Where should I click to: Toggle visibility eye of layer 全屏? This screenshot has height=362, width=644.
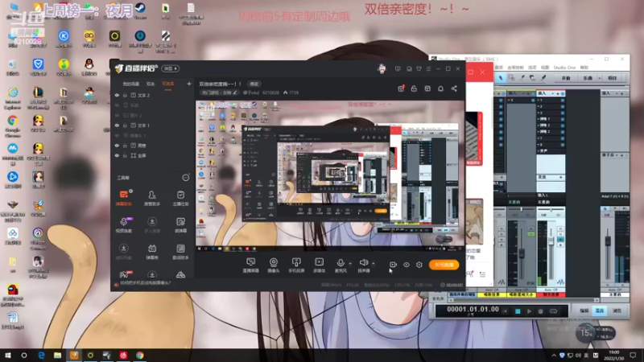click(x=117, y=155)
